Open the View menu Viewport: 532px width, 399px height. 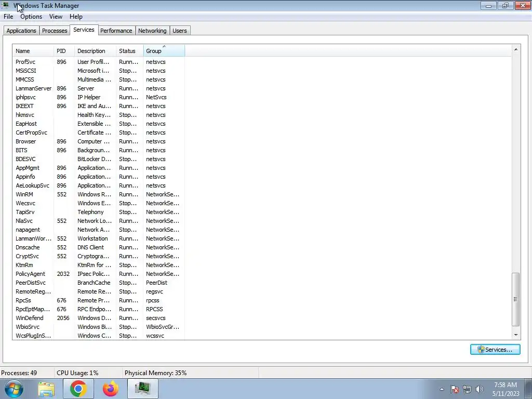(x=56, y=17)
